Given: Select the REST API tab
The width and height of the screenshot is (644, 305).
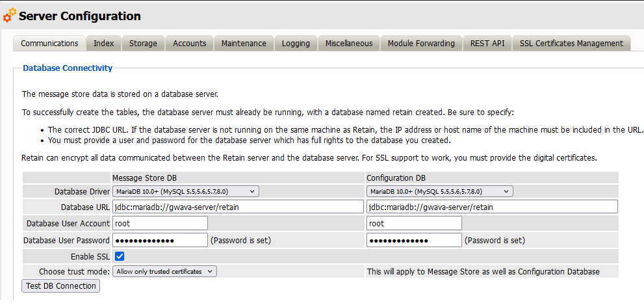Looking at the screenshot, I should (487, 44).
